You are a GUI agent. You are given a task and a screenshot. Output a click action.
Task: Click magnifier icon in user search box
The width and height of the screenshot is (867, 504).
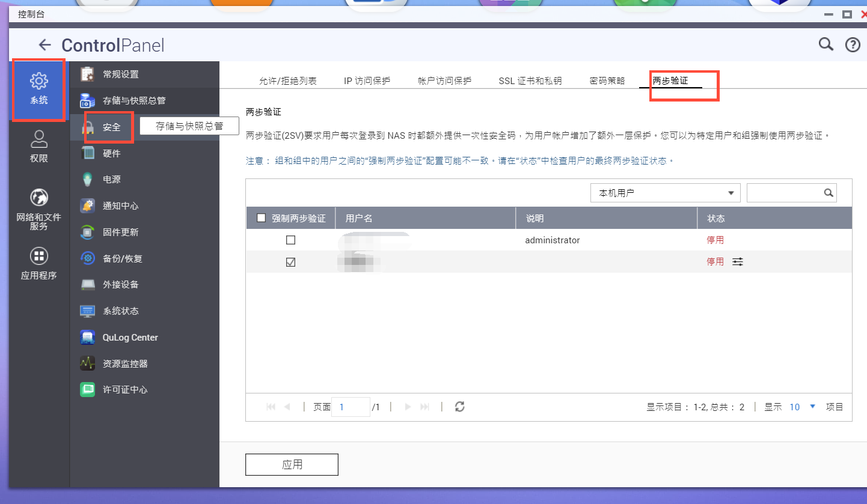point(829,193)
